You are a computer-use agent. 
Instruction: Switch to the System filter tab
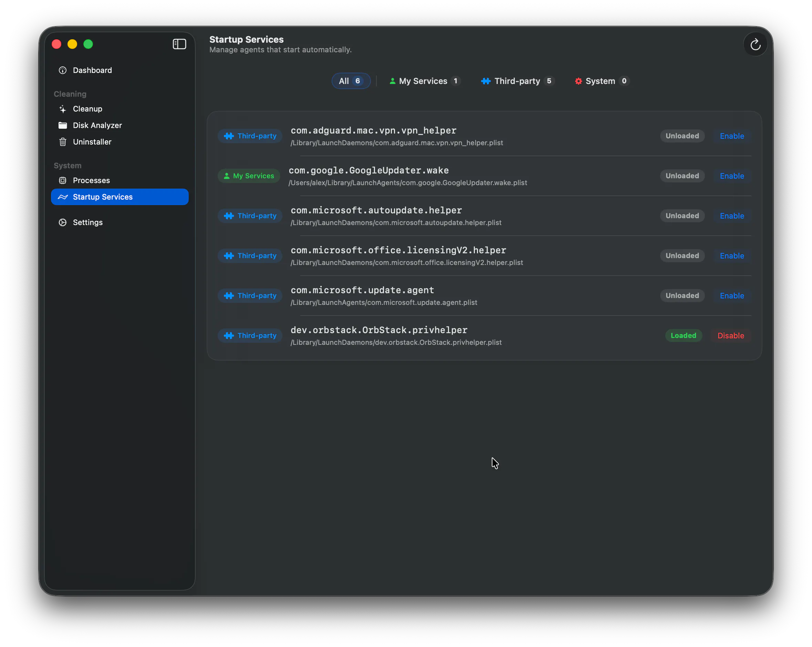pos(602,81)
